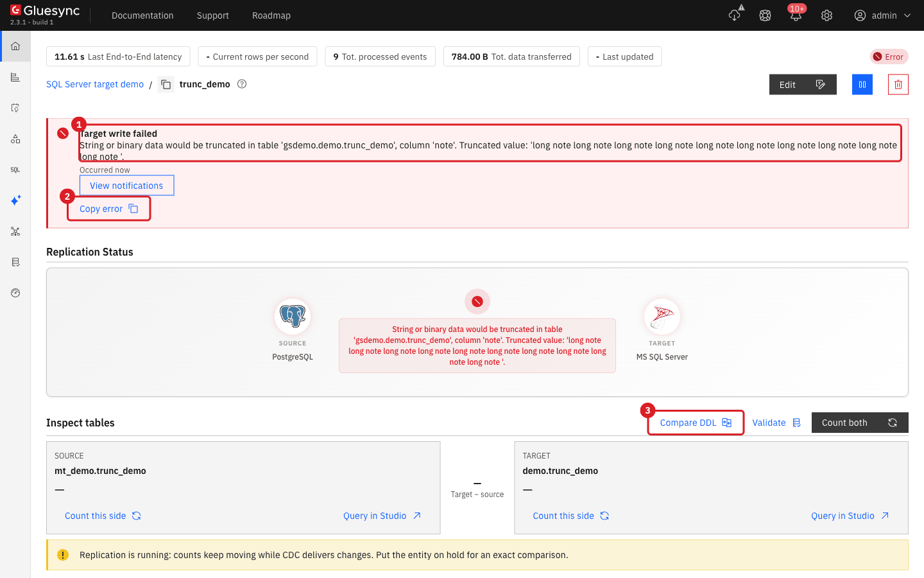924x578 pixels.
Task: Click the Compare DDL button
Action: coord(696,423)
